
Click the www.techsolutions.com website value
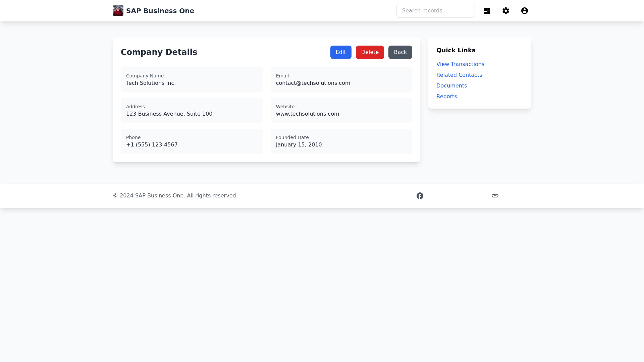click(307, 114)
